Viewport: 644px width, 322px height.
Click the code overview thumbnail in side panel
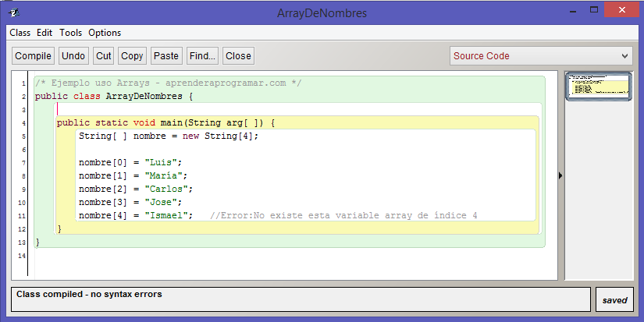[598, 85]
